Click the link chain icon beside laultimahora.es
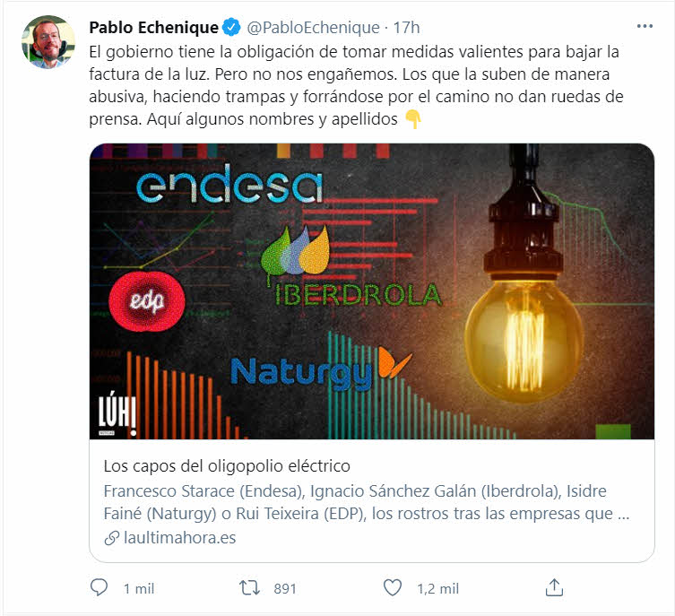Screen dimensions: 675x616 coord(112,538)
